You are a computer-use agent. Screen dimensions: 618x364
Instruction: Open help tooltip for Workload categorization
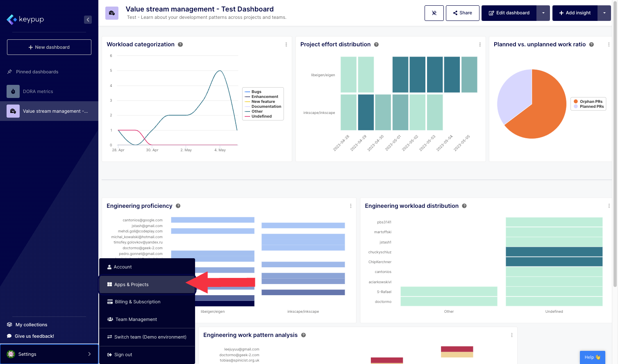(180, 45)
